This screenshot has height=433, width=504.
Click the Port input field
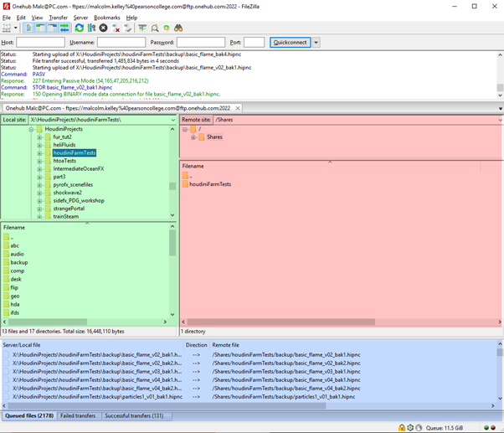pos(254,43)
